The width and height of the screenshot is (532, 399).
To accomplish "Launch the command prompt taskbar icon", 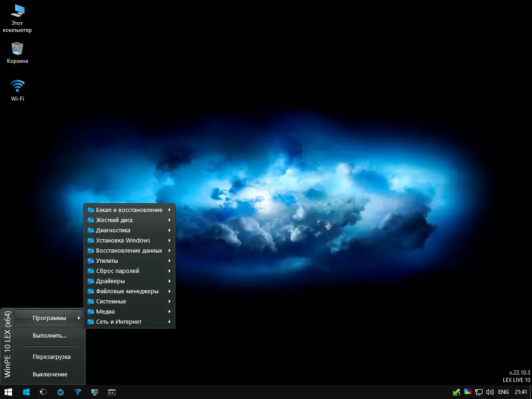I will (112, 392).
